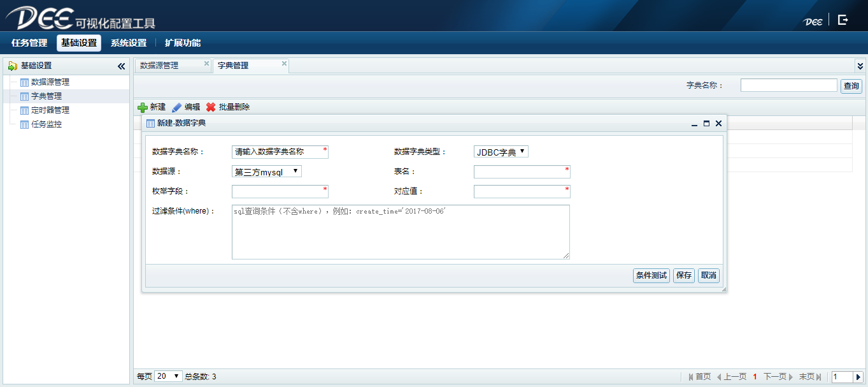868x387 pixels.
Task: Select 定时器管理 in the sidebar tree
Action: click(50, 110)
